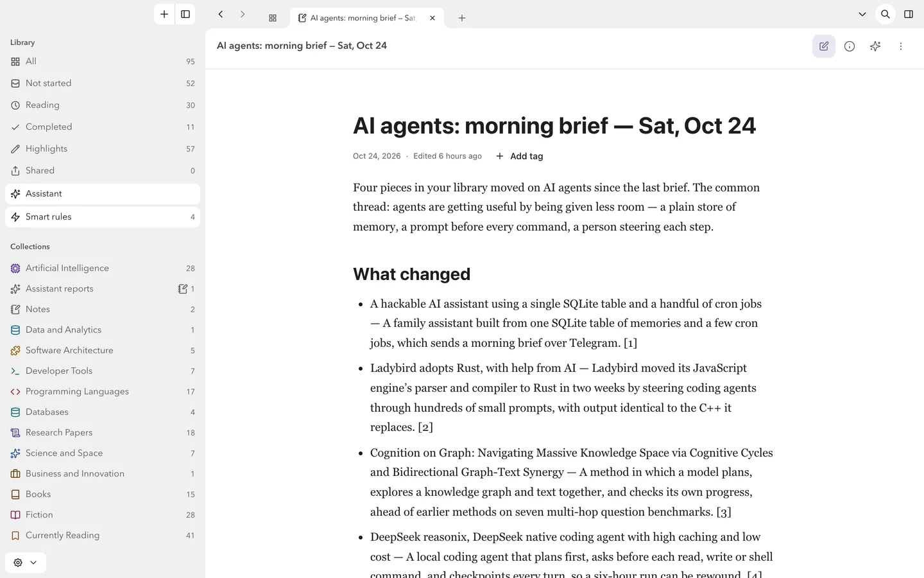Open Software Architecture collection
Viewport: 924px width, 578px height.
(x=103, y=351)
